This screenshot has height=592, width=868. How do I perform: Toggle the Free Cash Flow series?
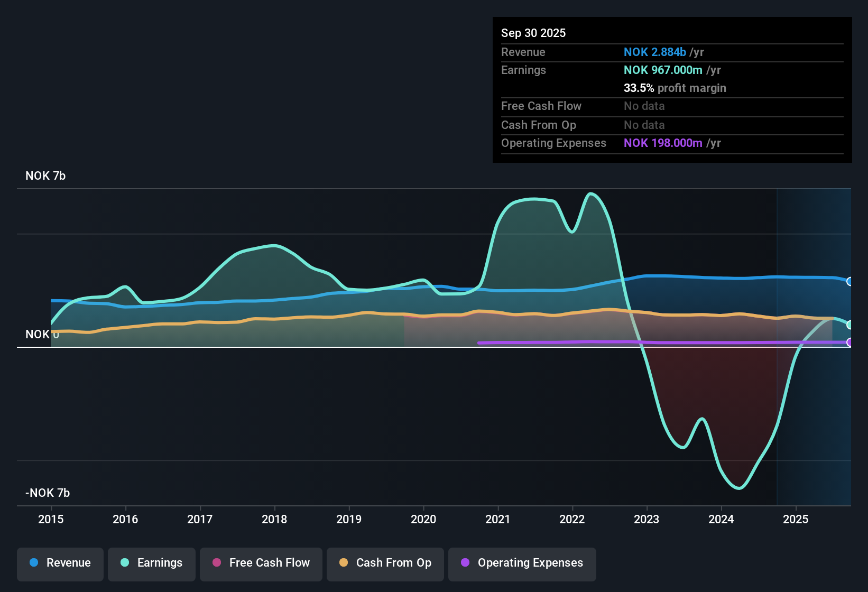pyautogui.click(x=261, y=563)
